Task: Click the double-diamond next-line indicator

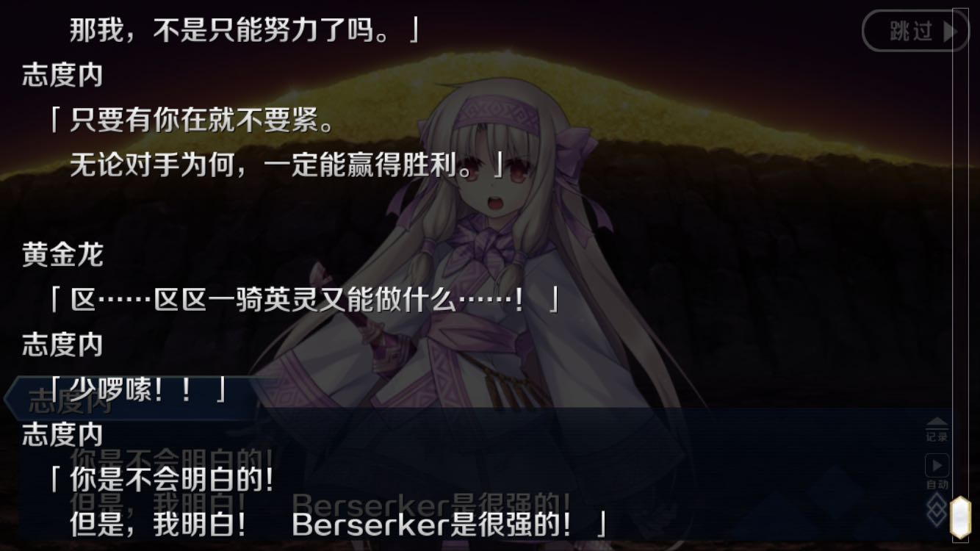Action: pyautogui.click(x=936, y=509)
